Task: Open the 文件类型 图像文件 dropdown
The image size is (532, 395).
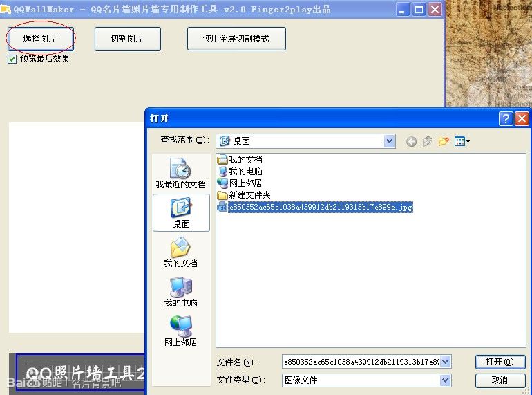Action: 446,380
